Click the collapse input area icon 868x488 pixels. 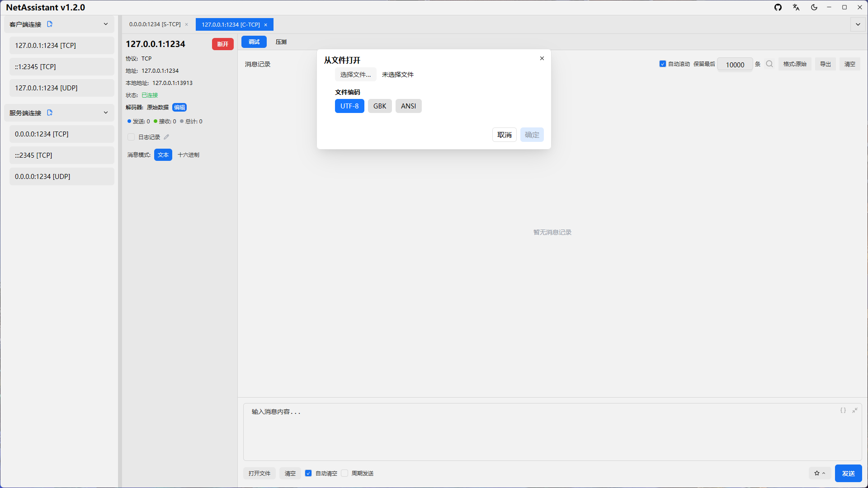click(855, 410)
